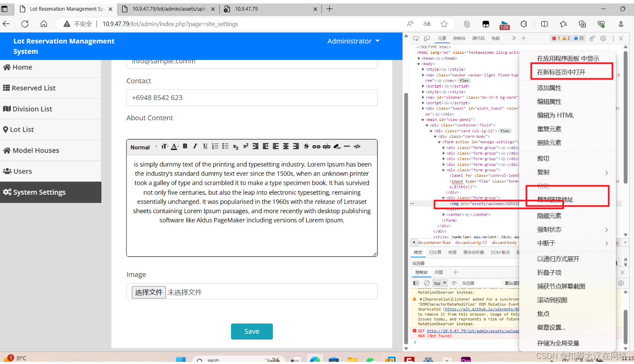Image resolution: width=634 pixels, height=364 pixels.
Task: Open the 问题 drawer tab
Action: (439, 272)
